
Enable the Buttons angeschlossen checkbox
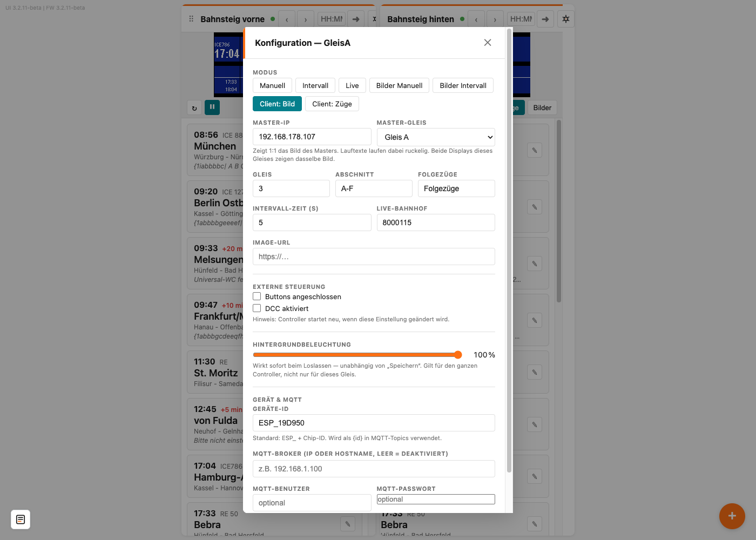pyautogui.click(x=257, y=296)
